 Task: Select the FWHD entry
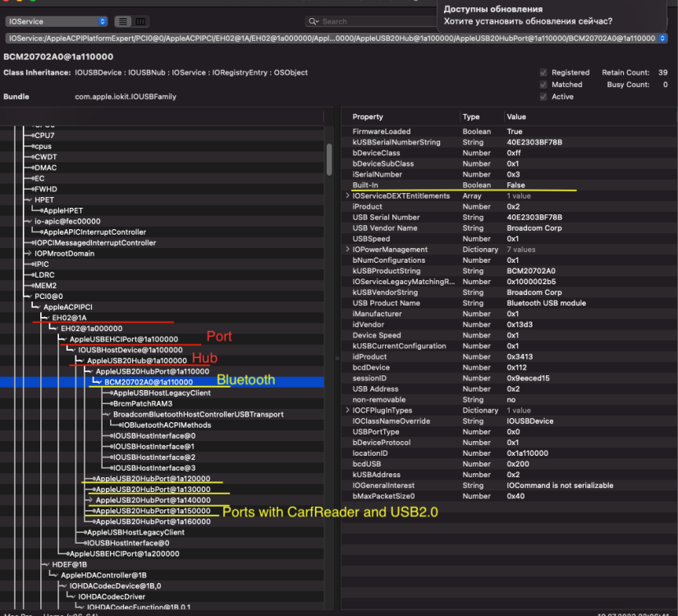(x=46, y=189)
